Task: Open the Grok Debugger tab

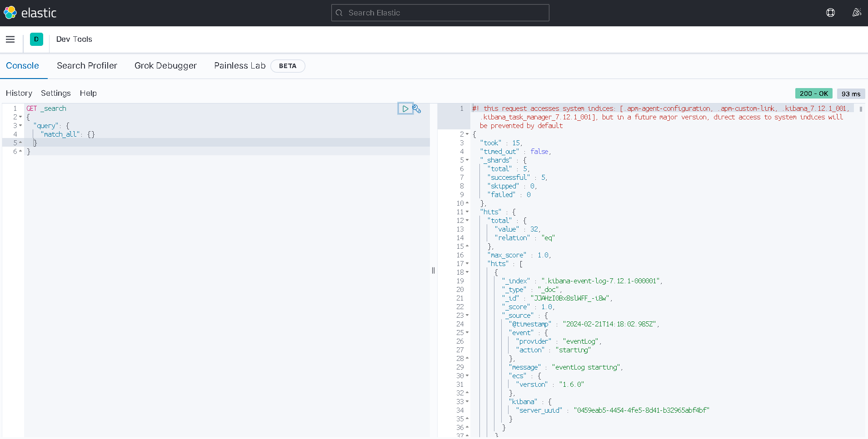Action: click(x=165, y=66)
